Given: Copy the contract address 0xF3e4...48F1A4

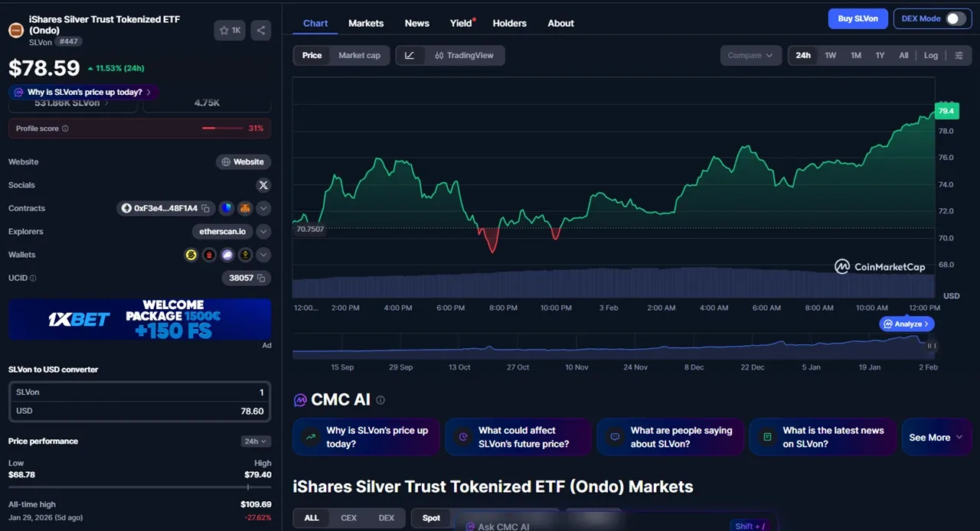Looking at the screenshot, I should coord(206,208).
